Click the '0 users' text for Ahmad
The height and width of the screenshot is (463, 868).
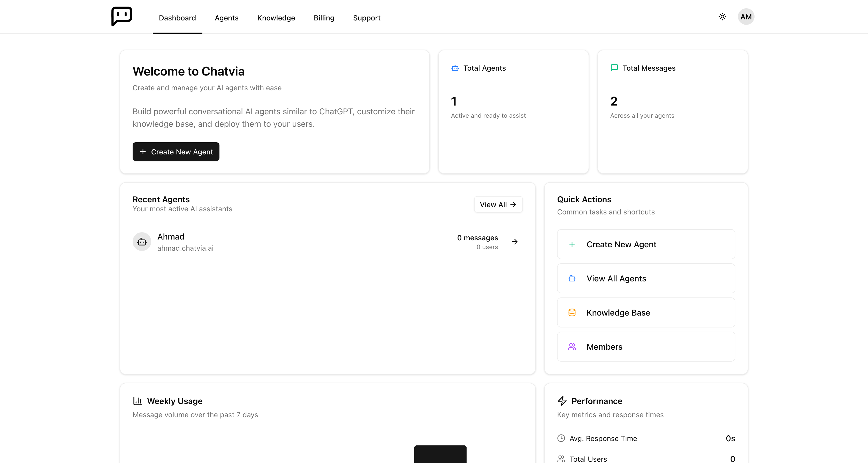[487, 247]
